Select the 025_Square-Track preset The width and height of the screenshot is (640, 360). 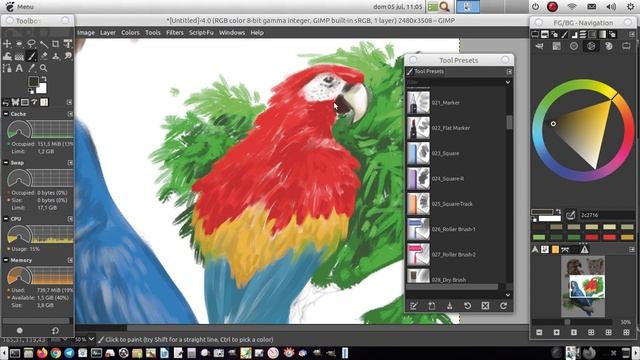[x=456, y=204]
